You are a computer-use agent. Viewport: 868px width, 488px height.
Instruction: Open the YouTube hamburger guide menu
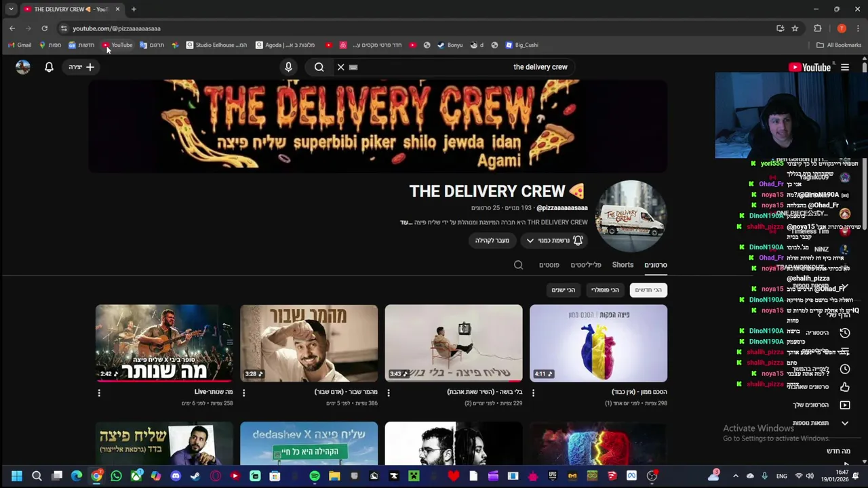[845, 67]
